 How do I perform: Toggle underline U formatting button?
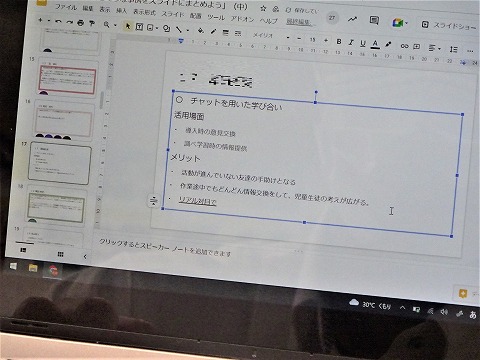[x=363, y=43]
